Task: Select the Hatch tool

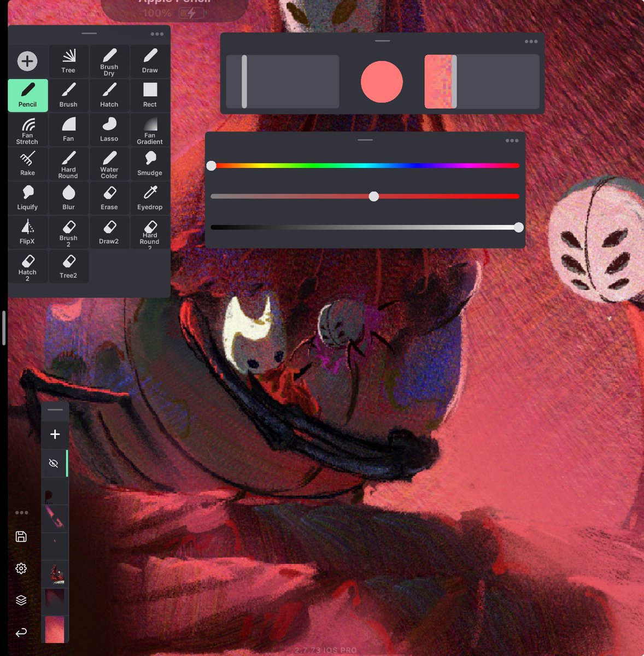Action: click(109, 96)
